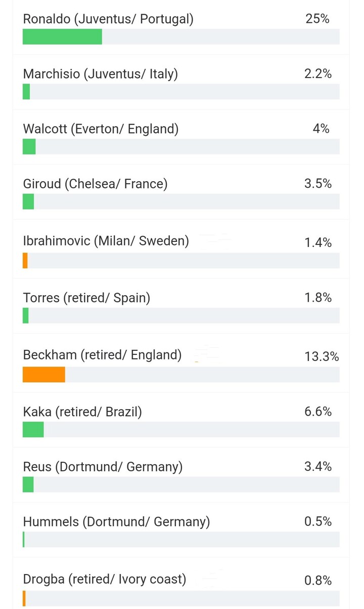Image resolution: width=364 pixels, height=609 pixels.
Task: Pick the Kaka (retired/ Brazil) option
Action: point(82,412)
